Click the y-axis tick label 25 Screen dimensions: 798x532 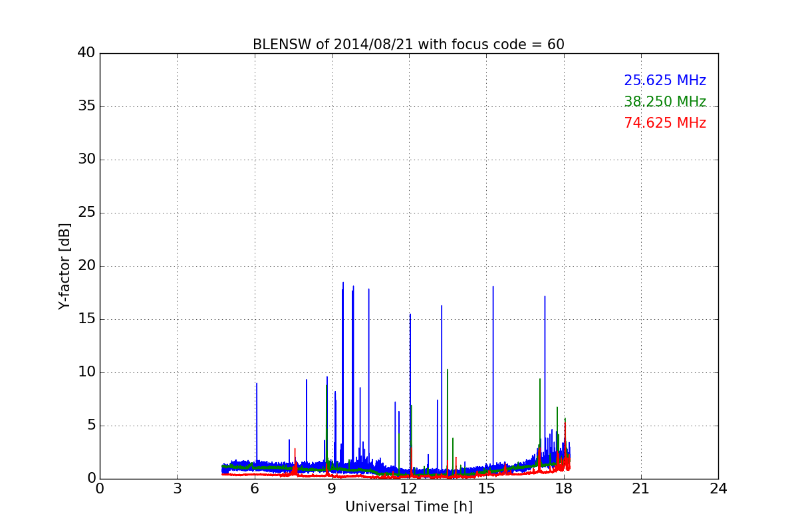click(x=86, y=212)
